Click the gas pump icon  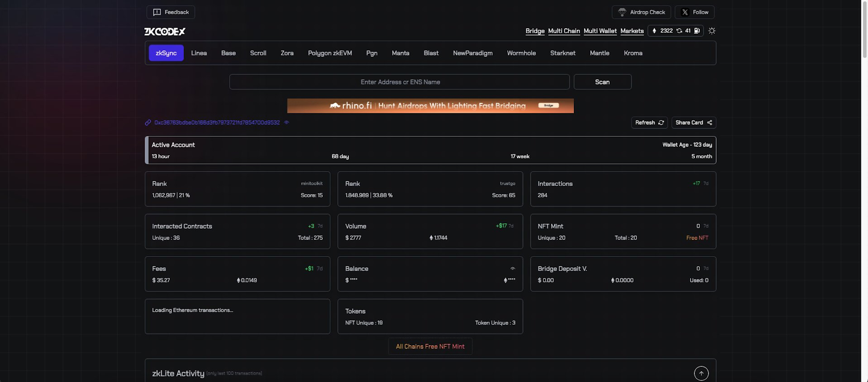pos(697,31)
